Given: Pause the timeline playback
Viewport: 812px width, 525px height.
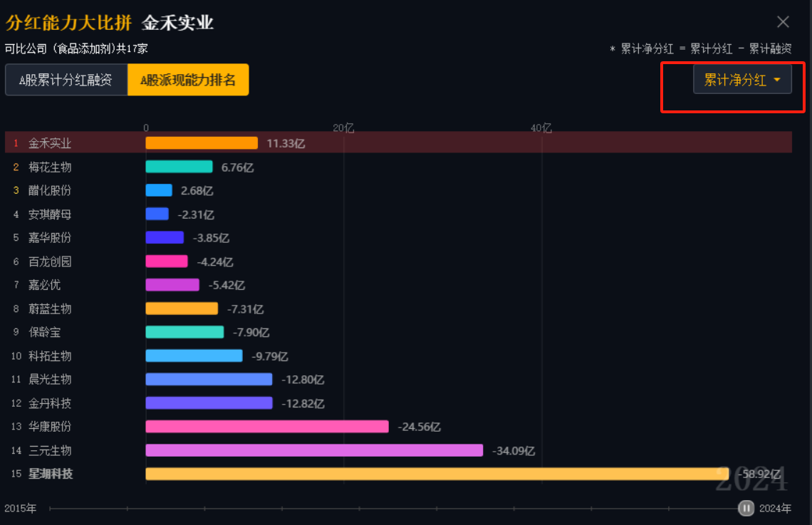Looking at the screenshot, I should click(746, 509).
